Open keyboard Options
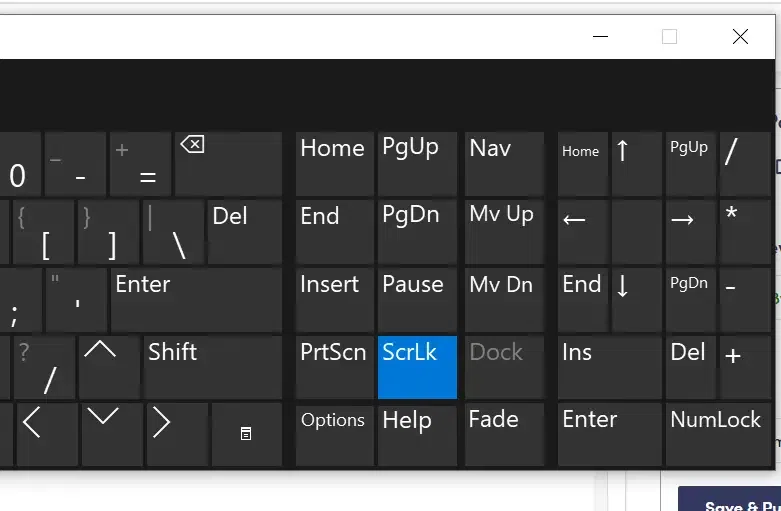This screenshot has height=511, width=781. [334, 433]
